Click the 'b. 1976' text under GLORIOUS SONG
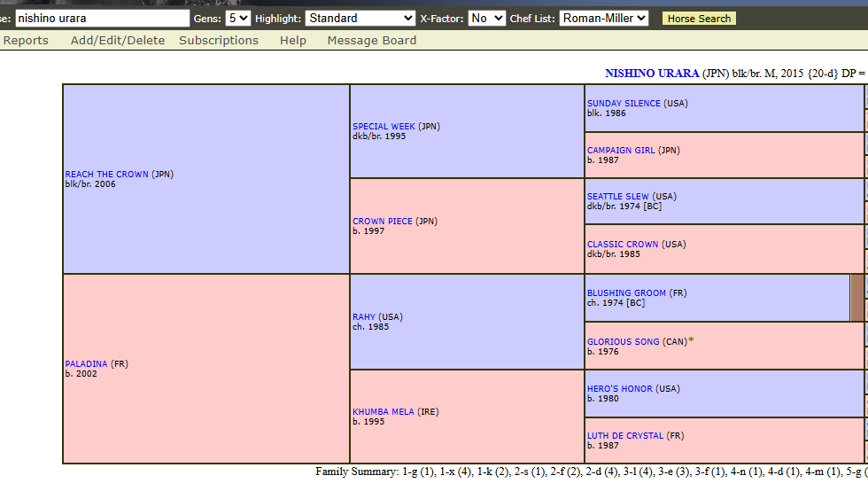 click(603, 352)
